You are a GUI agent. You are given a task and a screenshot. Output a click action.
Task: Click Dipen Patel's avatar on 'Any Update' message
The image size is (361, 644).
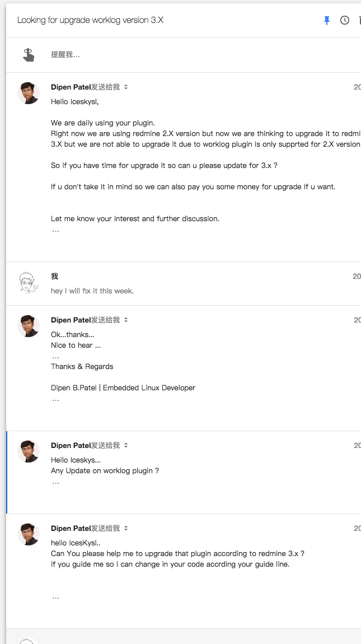coord(29,451)
